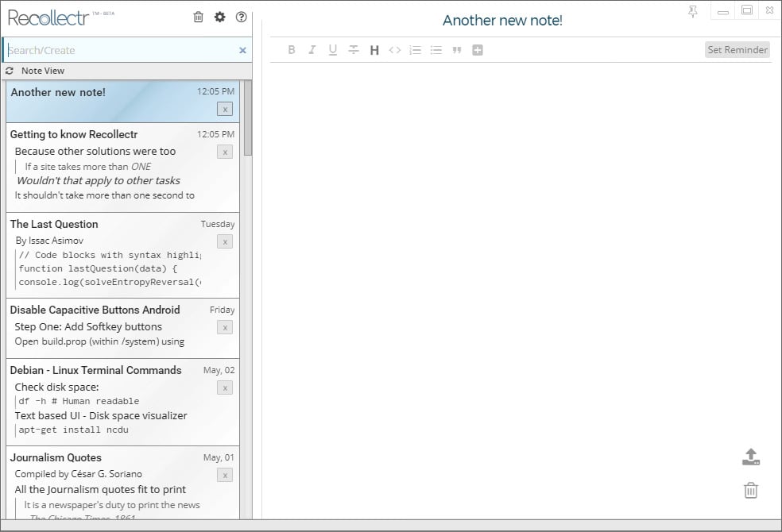The width and height of the screenshot is (782, 532).
Task: Click the note list scrollbar thumb
Action: pyautogui.click(x=248, y=118)
